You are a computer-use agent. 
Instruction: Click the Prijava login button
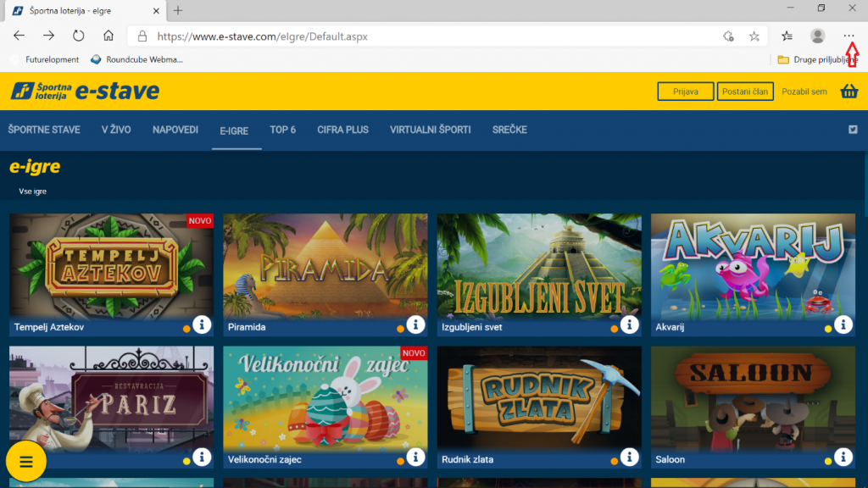(685, 91)
